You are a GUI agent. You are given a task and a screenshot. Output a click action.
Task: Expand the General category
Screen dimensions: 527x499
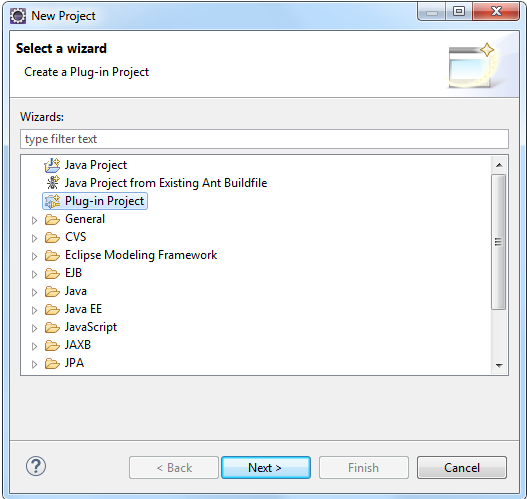[x=34, y=220]
